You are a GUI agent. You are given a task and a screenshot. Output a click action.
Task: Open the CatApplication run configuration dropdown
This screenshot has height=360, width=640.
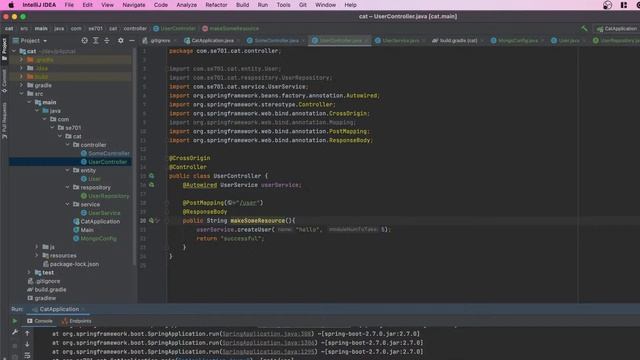(x=617, y=29)
